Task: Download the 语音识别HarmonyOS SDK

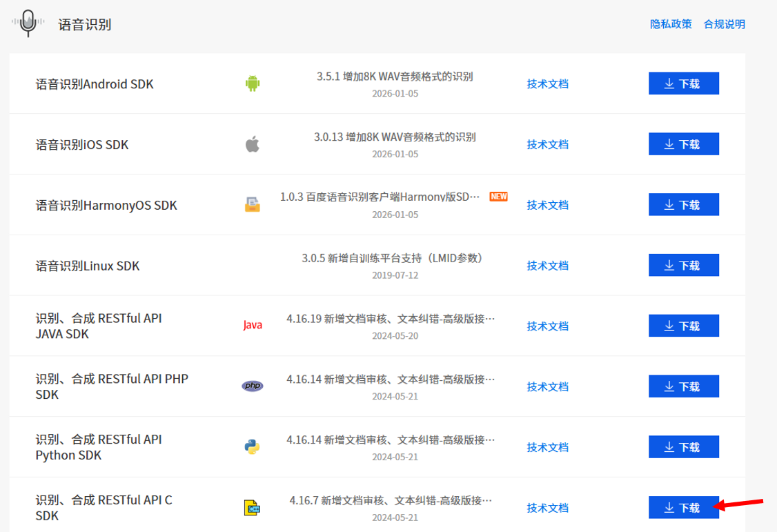Action: (683, 204)
